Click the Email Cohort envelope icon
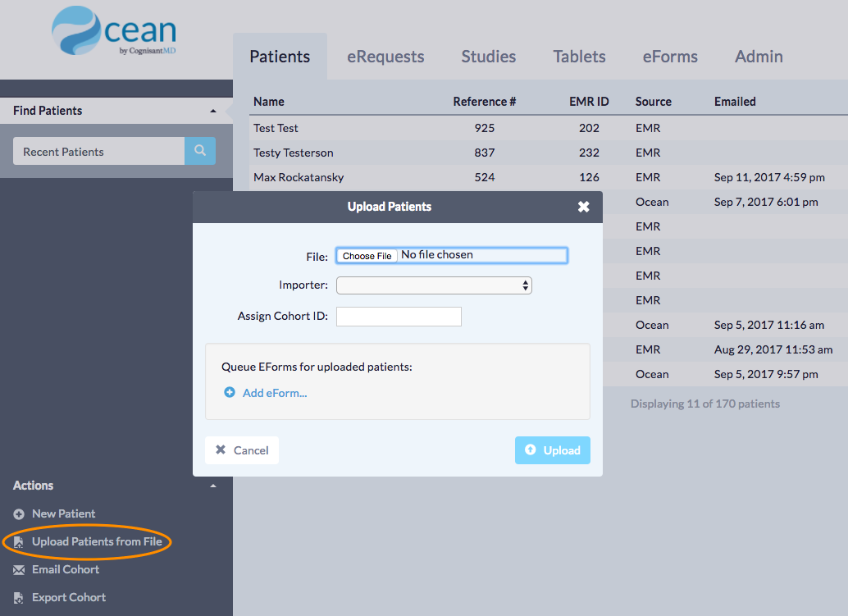This screenshot has height=616, width=848. point(19,570)
